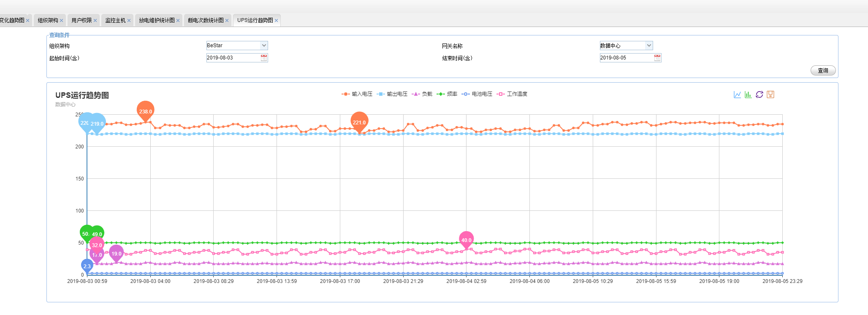Toggle 工作温度 series in legend
Viewport: 868px width, 315px height.
coord(512,94)
